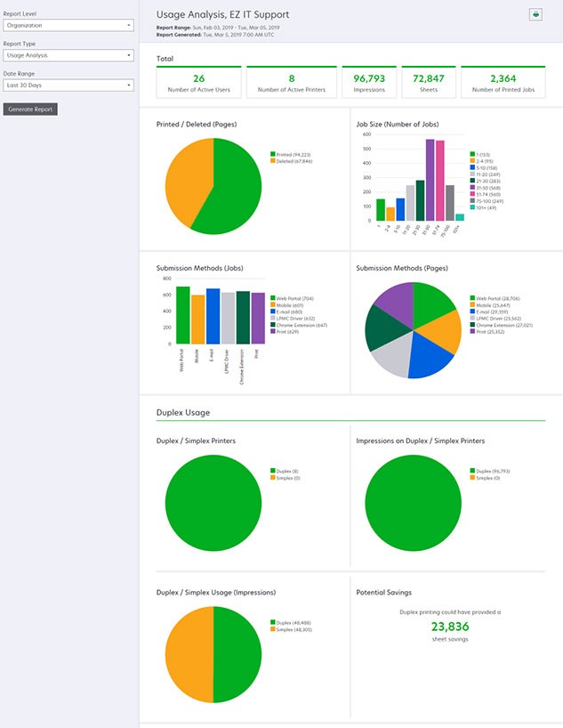Toggle the Printed legend swatch in Printed/Deleted chart
563x728 pixels.
pyautogui.click(x=273, y=154)
